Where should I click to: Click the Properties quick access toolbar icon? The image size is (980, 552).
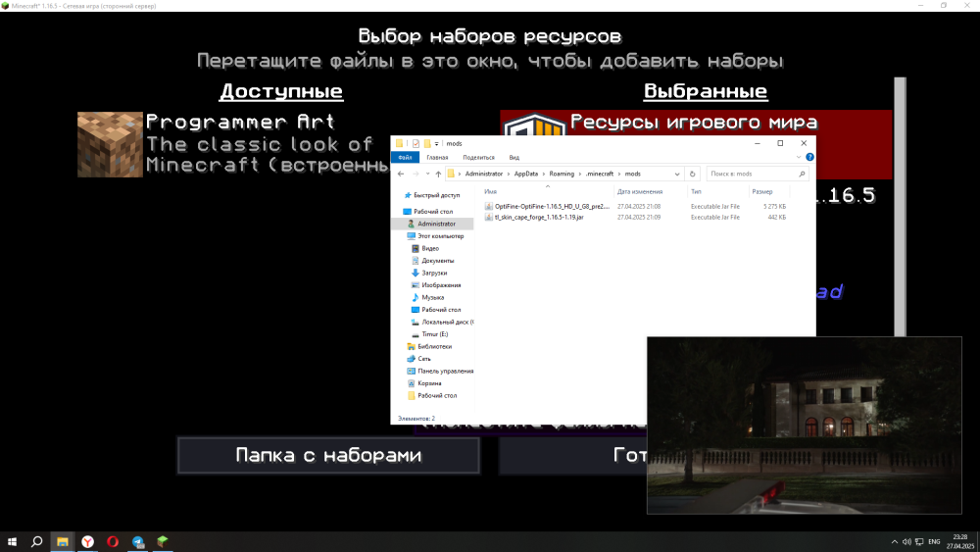point(416,143)
